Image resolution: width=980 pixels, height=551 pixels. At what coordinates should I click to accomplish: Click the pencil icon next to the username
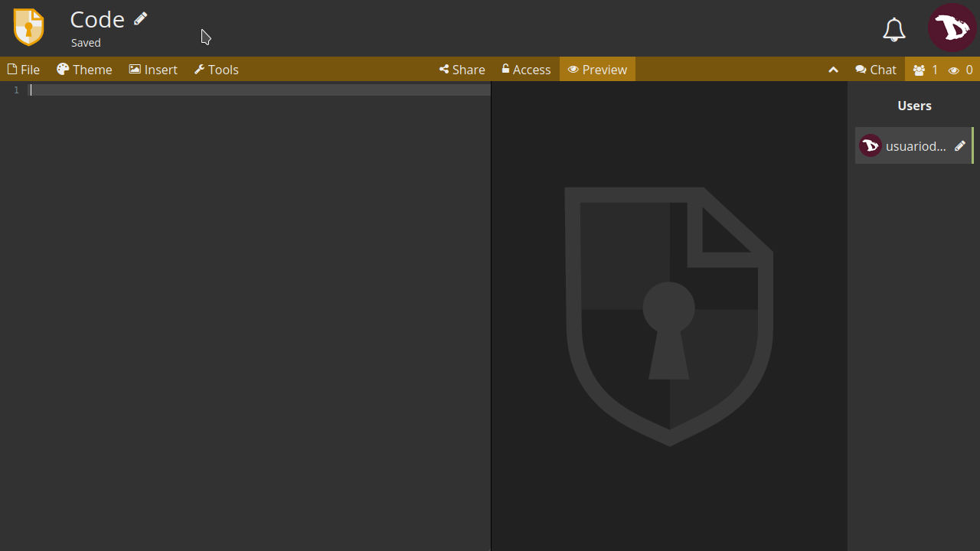click(959, 146)
